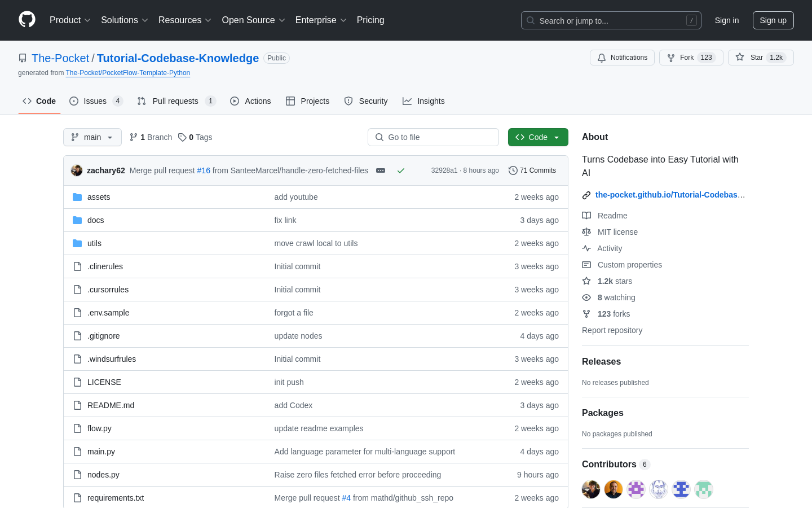Click the notifications bell icon
Screen dimensions: 812x508
[602, 58]
